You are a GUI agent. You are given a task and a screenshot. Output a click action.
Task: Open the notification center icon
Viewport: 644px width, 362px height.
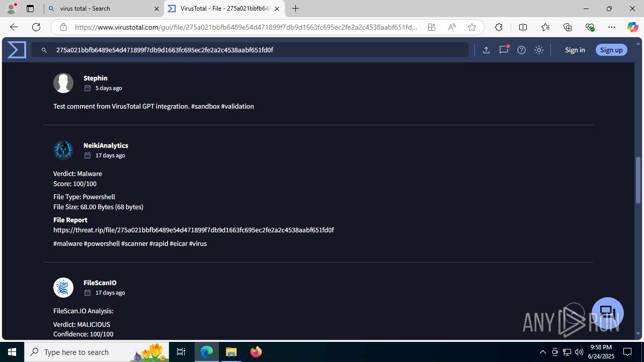(628, 352)
